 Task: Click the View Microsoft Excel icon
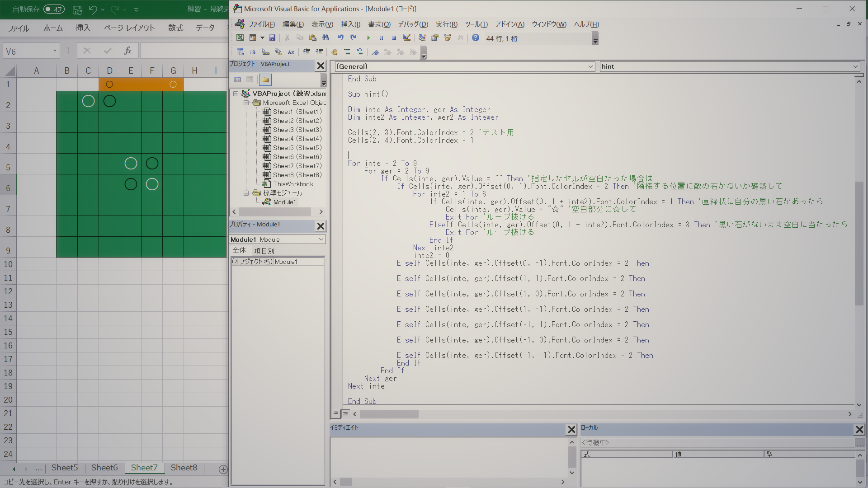(x=240, y=38)
